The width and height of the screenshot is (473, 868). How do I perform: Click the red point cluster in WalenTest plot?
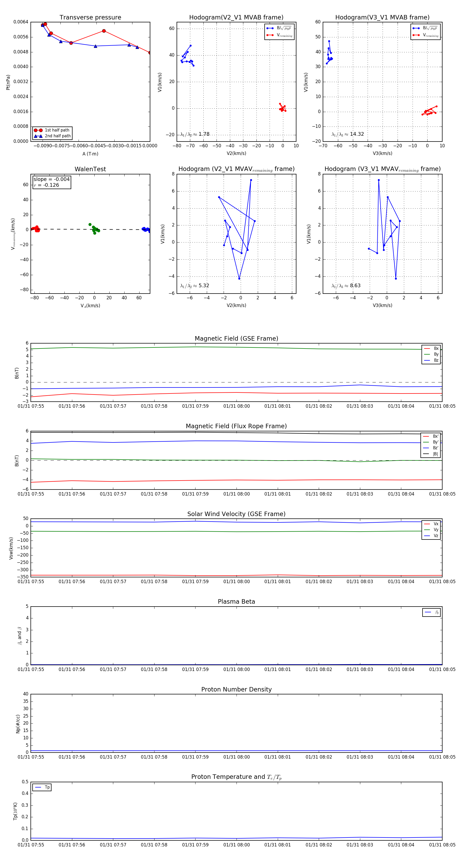35,229
